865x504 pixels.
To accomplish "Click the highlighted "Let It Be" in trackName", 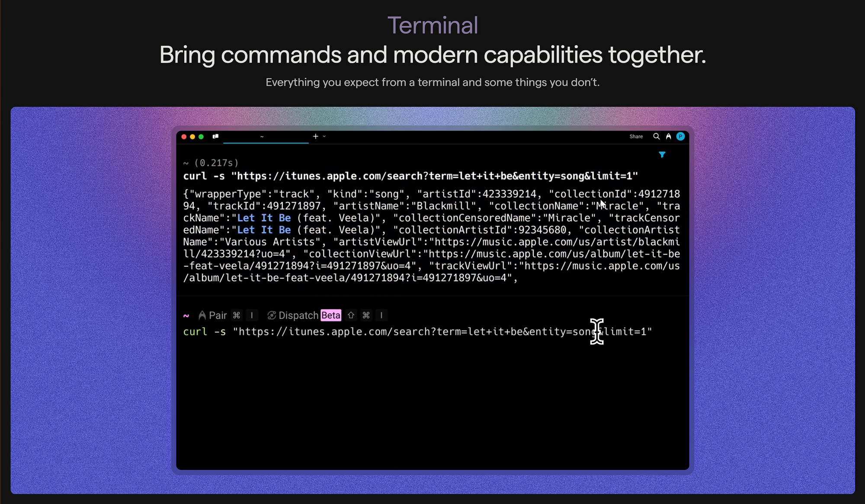I will coord(264,218).
